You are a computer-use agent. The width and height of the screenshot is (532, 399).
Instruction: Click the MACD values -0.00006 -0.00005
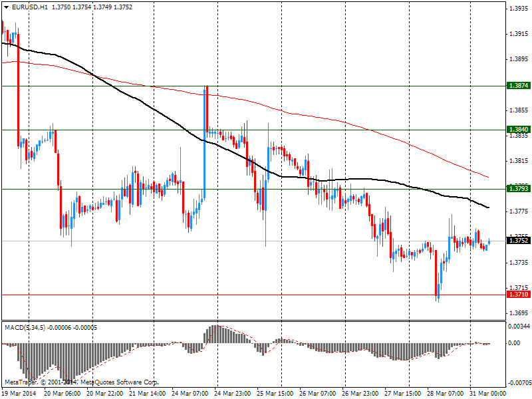(x=72, y=328)
